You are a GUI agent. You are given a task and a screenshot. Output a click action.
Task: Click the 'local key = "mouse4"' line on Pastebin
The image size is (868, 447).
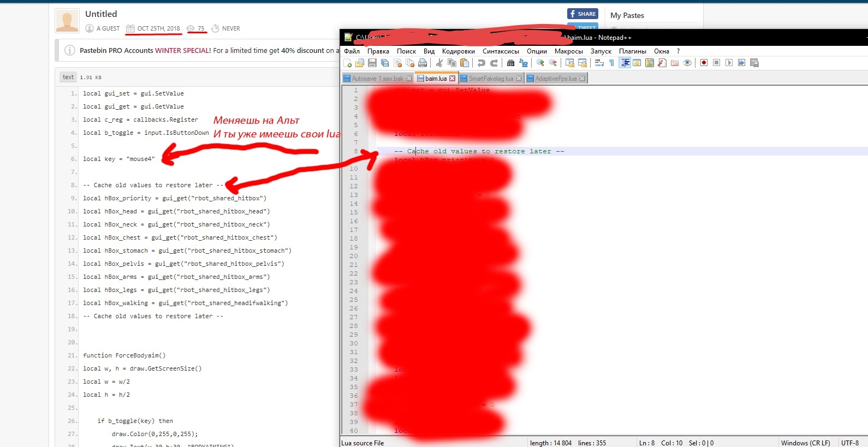click(119, 159)
